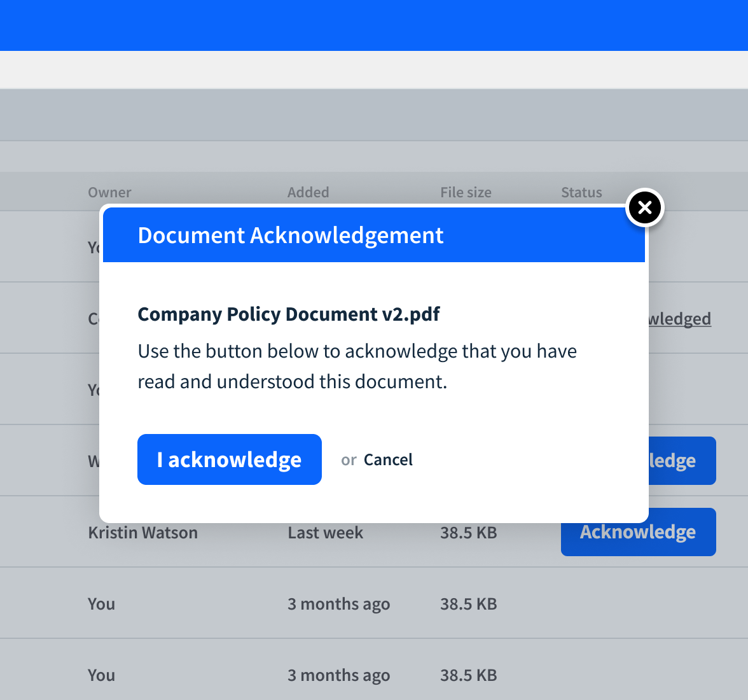The height and width of the screenshot is (700, 748).
Task: Close the Document Acknowledgement dialog with the X icon
Action: coord(645,208)
